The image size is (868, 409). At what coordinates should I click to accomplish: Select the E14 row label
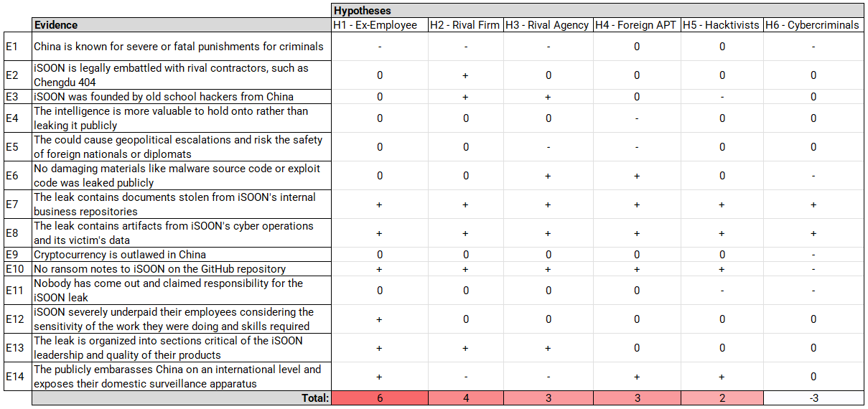pos(18,377)
